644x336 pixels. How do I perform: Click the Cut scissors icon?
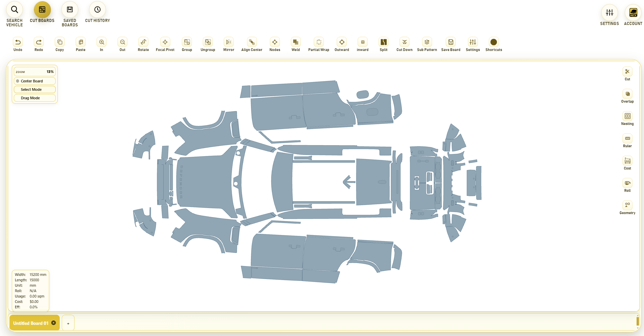point(627,72)
